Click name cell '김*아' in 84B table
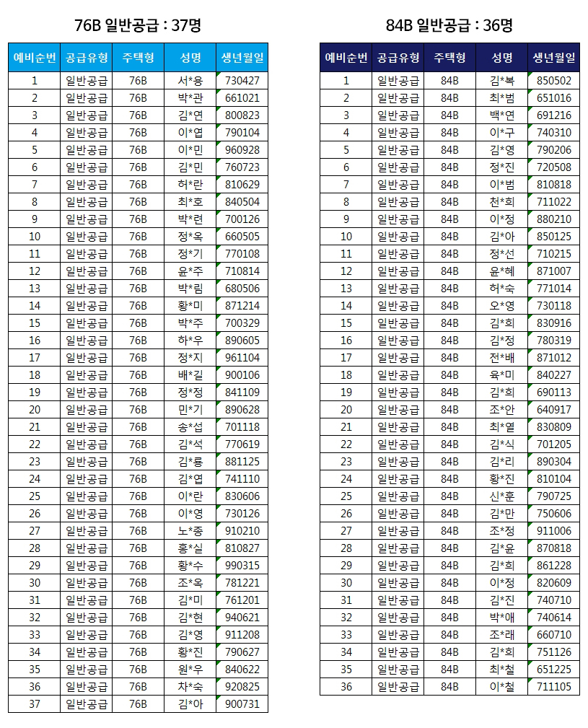The image size is (588, 728). (x=501, y=237)
